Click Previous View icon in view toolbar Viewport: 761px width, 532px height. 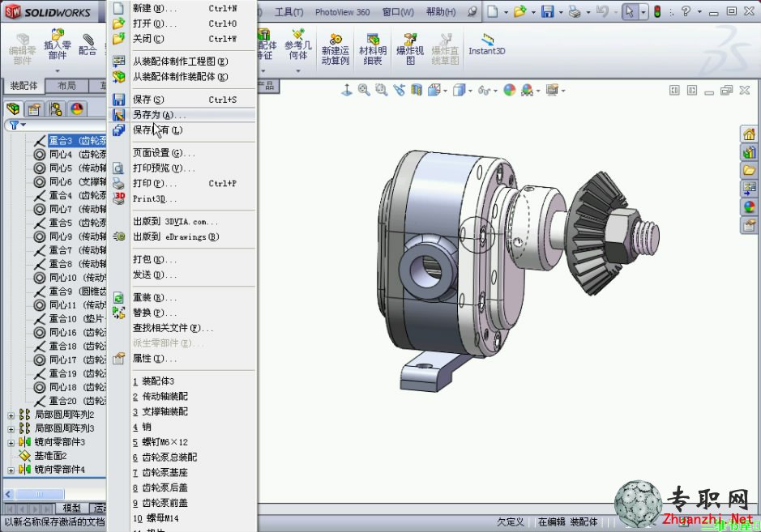pos(399,90)
